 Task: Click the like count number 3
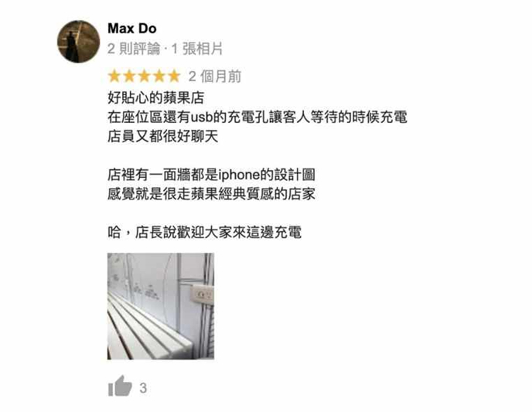coord(143,388)
